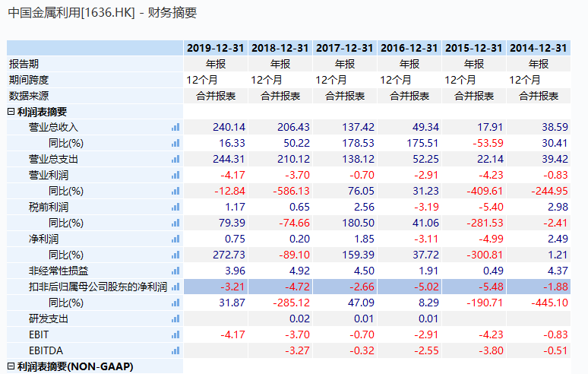The image size is (588, 374).
Task: Open chart icon for 营业总收入 row
Action: tap(175, 127)
